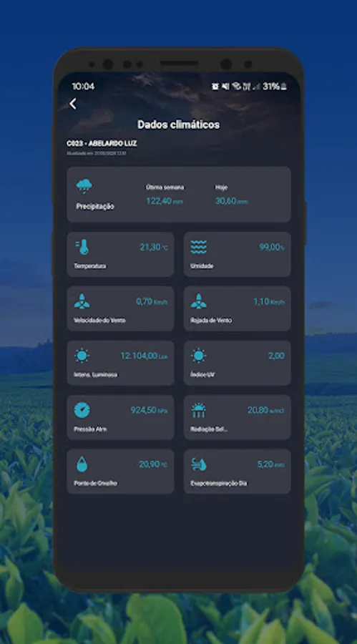Viewport: 357px width, 644px height.
Task: Tap the solar radiation icon
Action: pyautogui.click(x=198, y=410)
